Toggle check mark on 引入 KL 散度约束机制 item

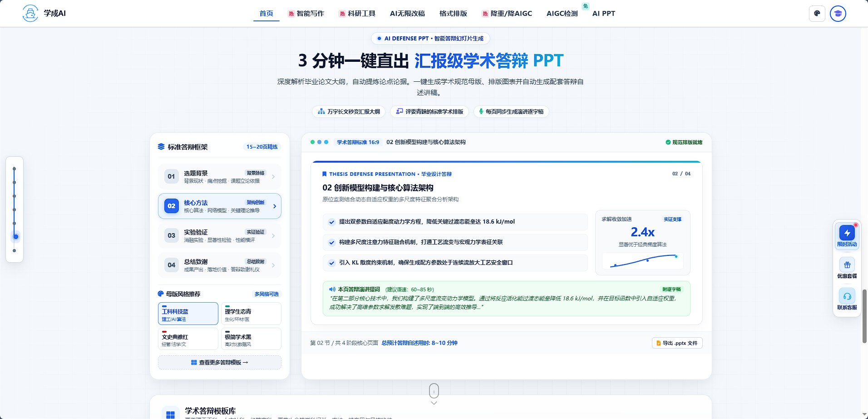click(x=332, y=263)
